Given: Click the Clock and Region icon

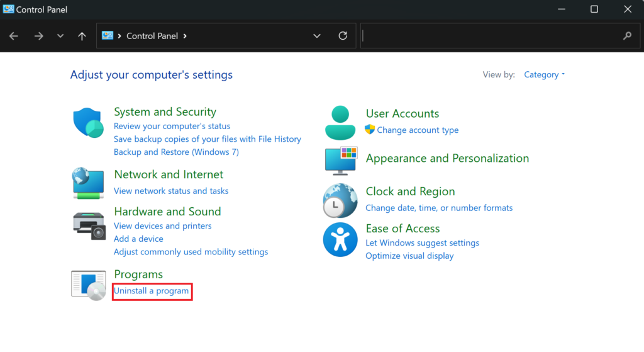Looking at the screenshot, I should point(340,200).
